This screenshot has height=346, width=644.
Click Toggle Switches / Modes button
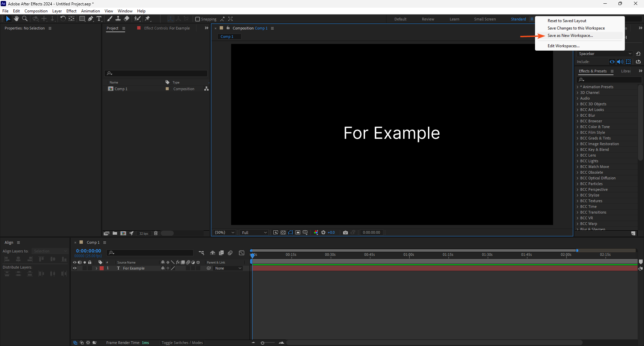[x=182, y=343]
